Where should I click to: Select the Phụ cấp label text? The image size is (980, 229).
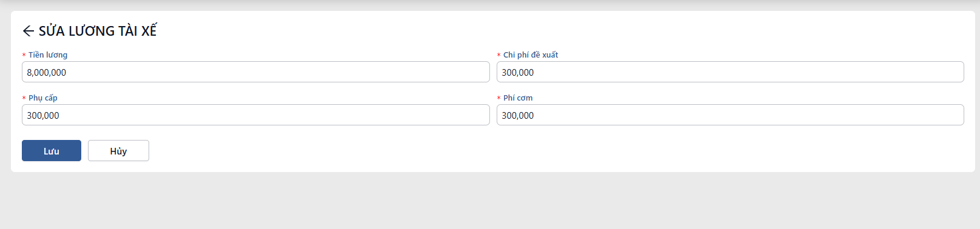click(43, 98)
